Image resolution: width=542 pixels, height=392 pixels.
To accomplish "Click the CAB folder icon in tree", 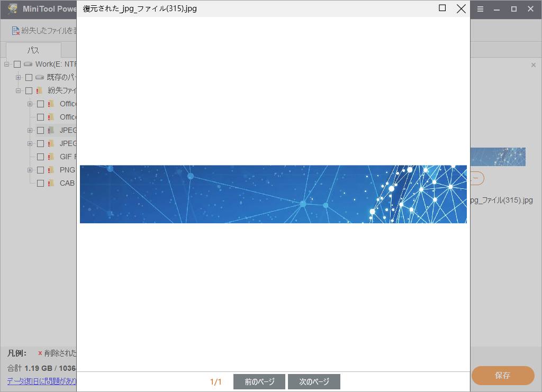I will (51, 183).
